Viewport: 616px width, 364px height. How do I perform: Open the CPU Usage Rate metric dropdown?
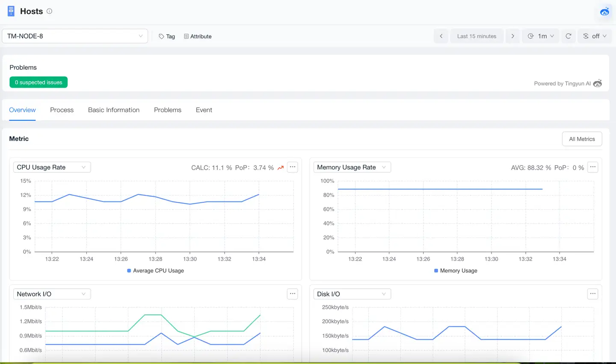pyautogui.click(x=52, y=167)
